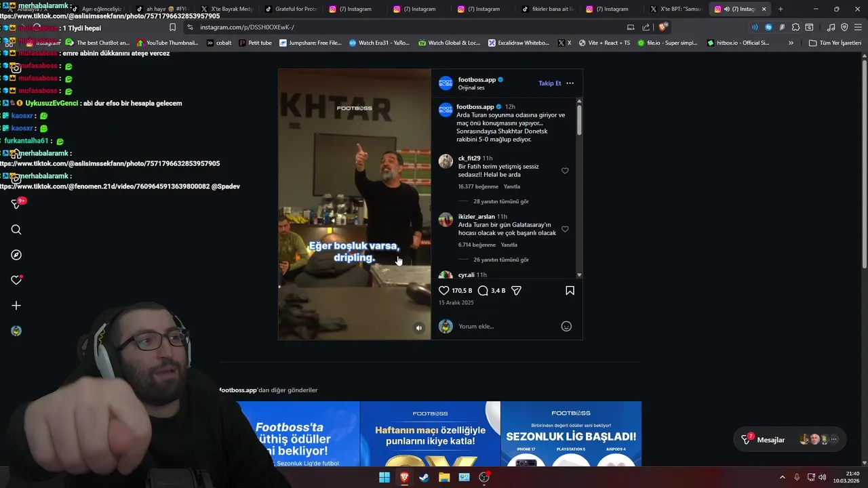The height and width of the screenshot is (488, 868).
Task: View site information icon in address bar
Action: click(x=190, y=27)
